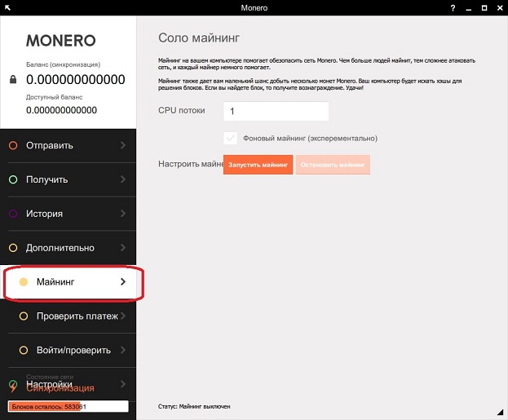Click the green circle icon next to Получить
Image resolution: width=508 pixels, height=420 pixels.
[13, 179]
